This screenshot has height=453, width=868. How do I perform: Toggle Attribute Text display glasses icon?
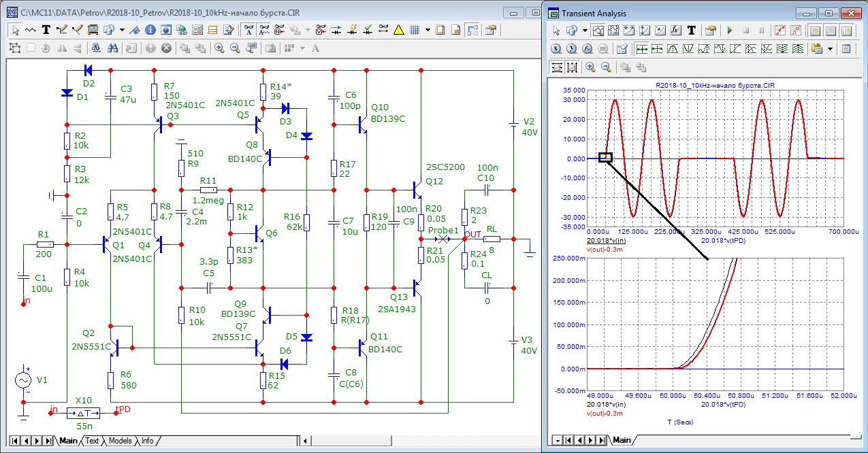coord(264,30)
